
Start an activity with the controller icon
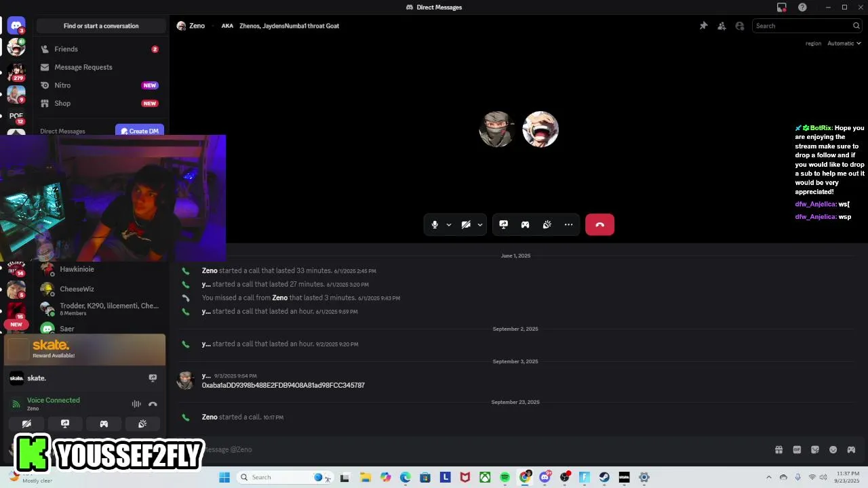click(x=525, y=225)
